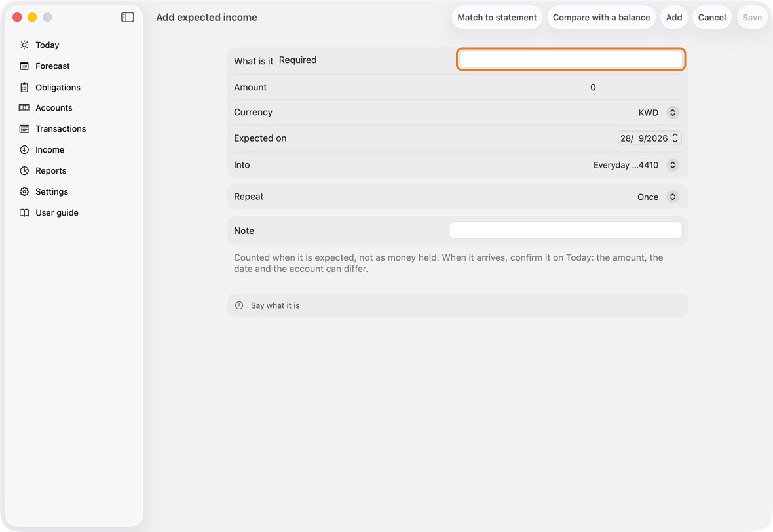The width and height of the screenshot is (773, 532).
Task: Click the Today sun icon
Action: pos(24,45)
